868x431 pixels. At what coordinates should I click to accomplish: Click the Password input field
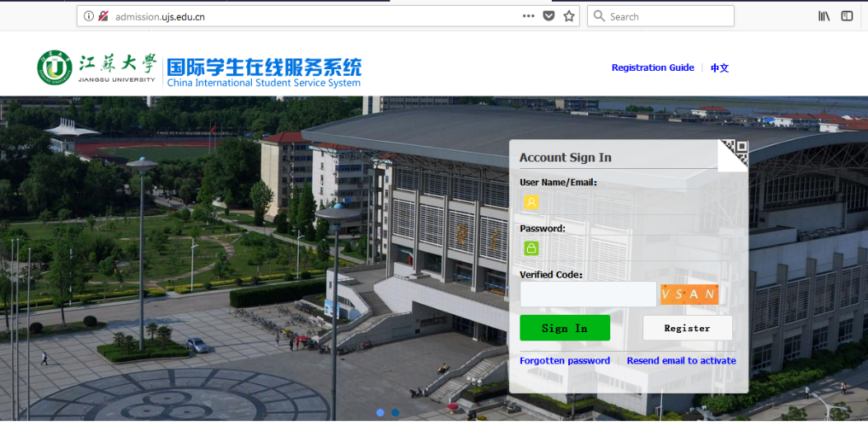[626, 248]
